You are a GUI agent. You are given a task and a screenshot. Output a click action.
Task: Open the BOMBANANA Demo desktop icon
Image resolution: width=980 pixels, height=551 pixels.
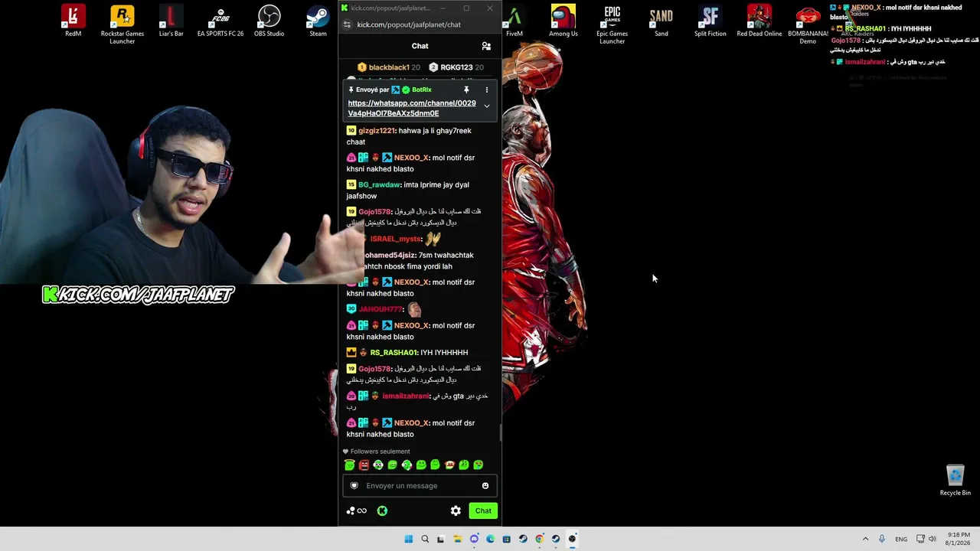pos(808,24)
